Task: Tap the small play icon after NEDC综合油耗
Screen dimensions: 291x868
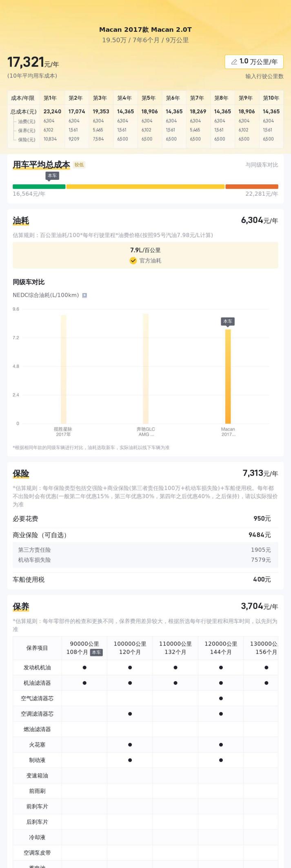Action: pos(84,296)
